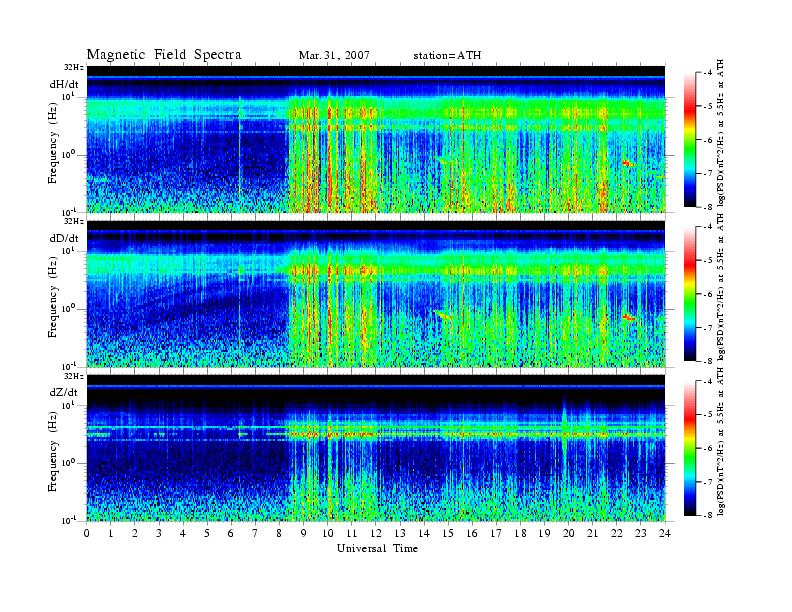
Task: Click the log(PSD) label beside the dD/dt color bar
Action: tap(721, 287)
